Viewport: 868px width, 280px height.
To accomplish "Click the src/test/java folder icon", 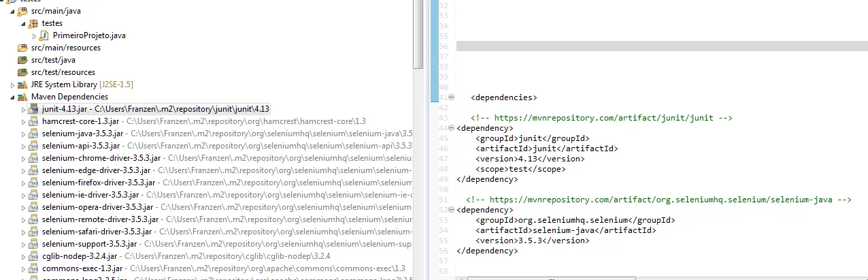I will point(22,60).
